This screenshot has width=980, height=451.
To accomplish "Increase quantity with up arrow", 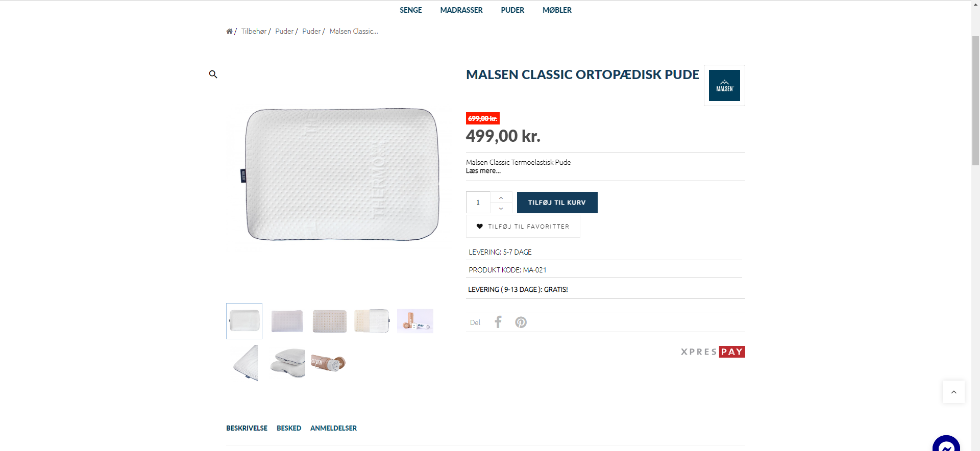I will [x=501, y=197].
